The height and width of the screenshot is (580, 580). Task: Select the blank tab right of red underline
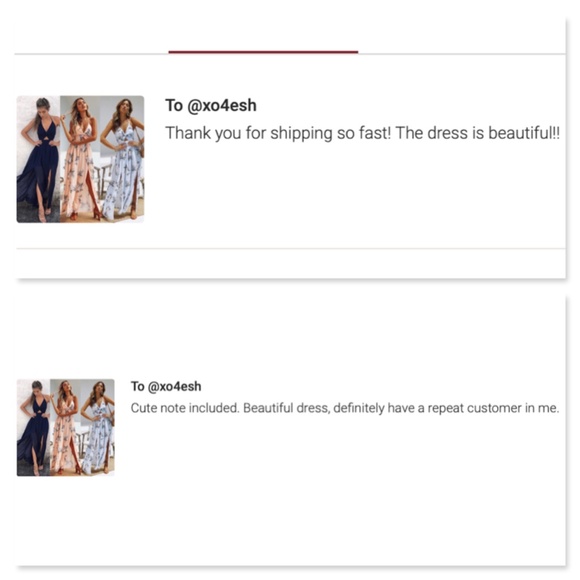pyautogui.click(x=462, y=35)
